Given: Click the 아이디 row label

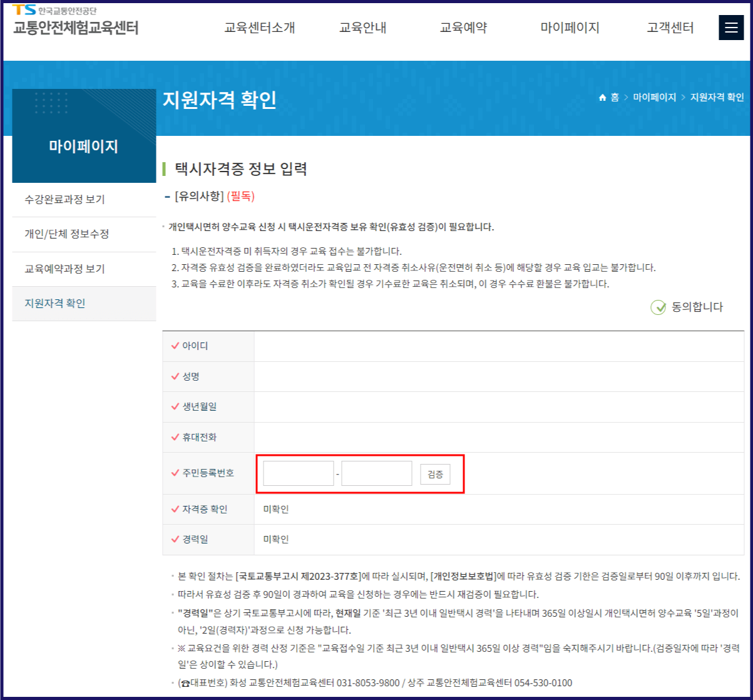Looking at the screenshot, I should coord(195,346).
